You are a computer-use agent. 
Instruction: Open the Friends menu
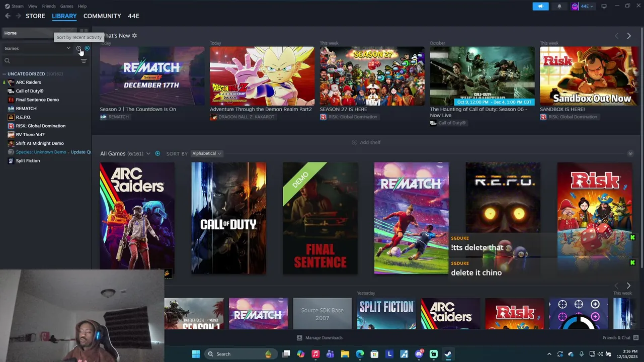point(49,6)
